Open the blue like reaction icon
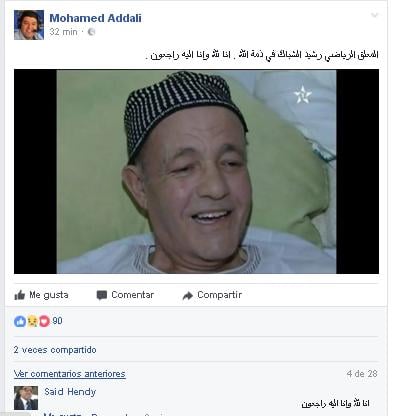The width and height of the screenshot is (402, 417). [x=20, y=321]
